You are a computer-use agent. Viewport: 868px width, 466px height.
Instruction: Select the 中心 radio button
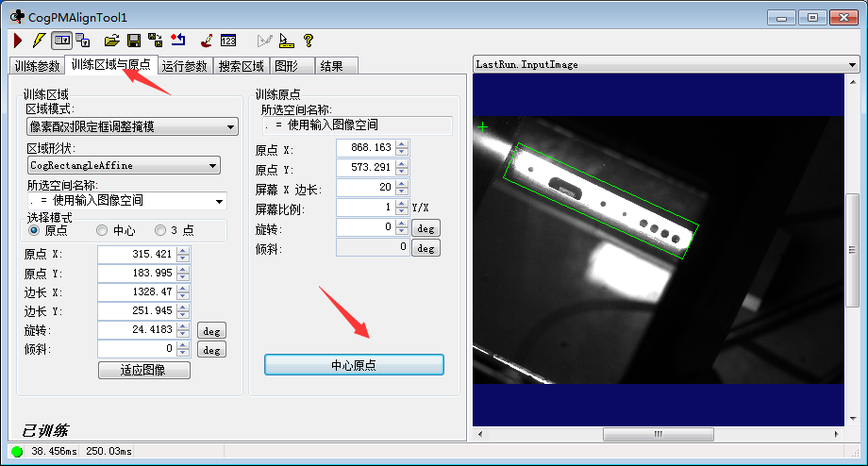(102, 230)
